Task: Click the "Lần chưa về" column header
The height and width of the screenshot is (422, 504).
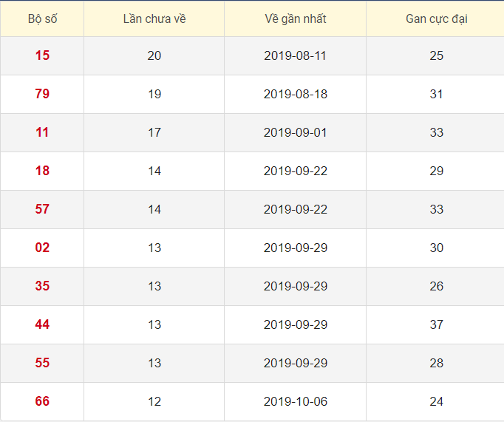Action: coord(154,18)
